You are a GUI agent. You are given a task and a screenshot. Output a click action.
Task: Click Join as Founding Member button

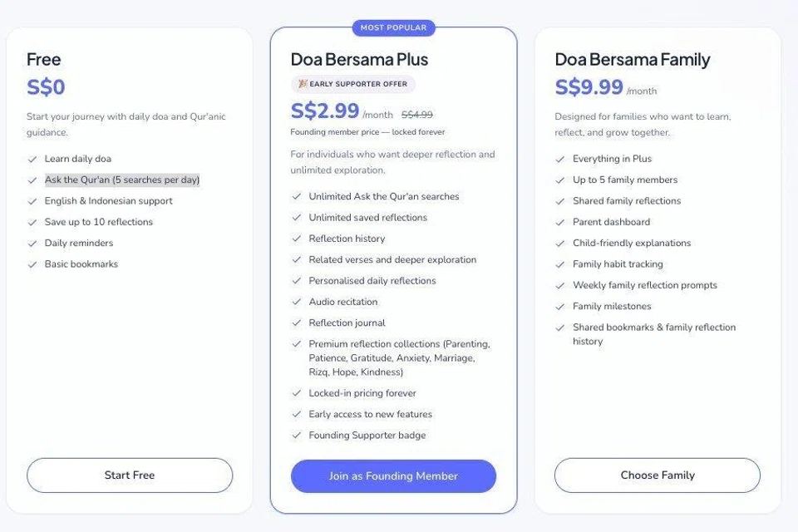coord(393,476)
